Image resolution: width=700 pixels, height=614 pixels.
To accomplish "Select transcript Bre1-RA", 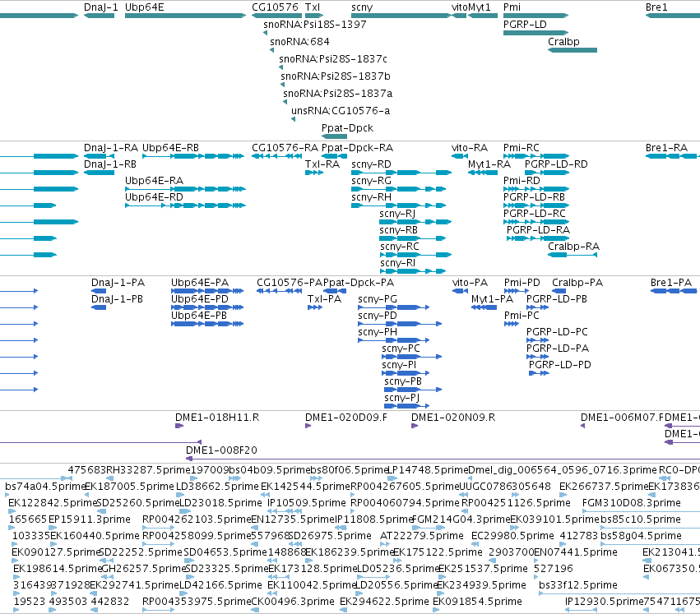I will tap(666, 148).
